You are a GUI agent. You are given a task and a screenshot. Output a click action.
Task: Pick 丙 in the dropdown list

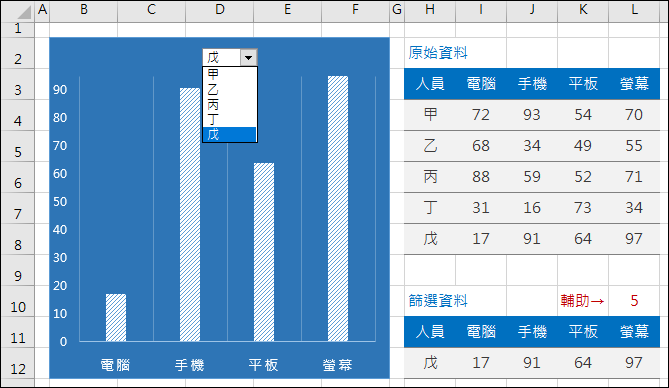[230, 104]
